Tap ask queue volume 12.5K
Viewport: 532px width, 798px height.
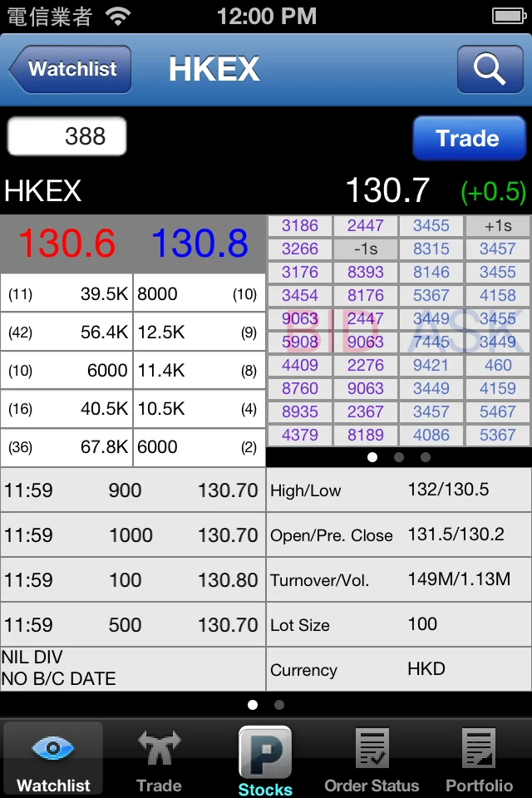(161, 332)
